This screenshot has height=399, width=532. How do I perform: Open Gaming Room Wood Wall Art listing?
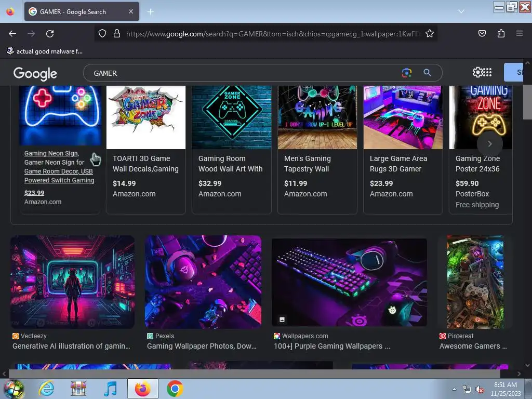point(230,164)
